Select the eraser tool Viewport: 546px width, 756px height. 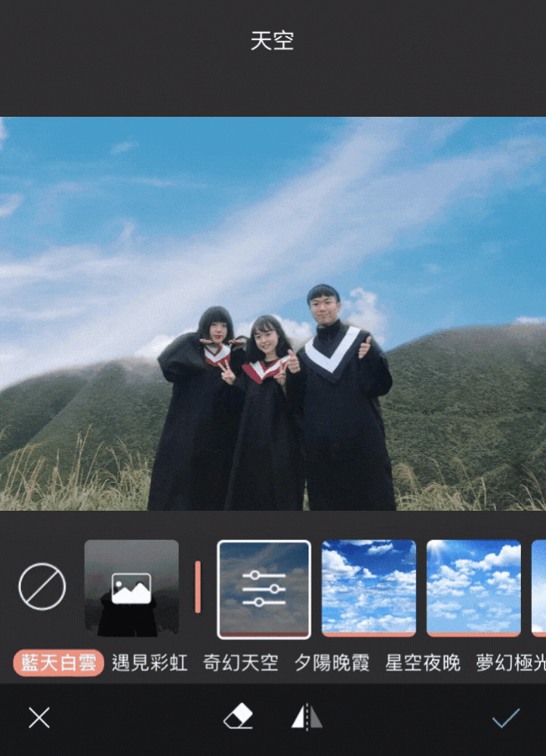point(239,717)
